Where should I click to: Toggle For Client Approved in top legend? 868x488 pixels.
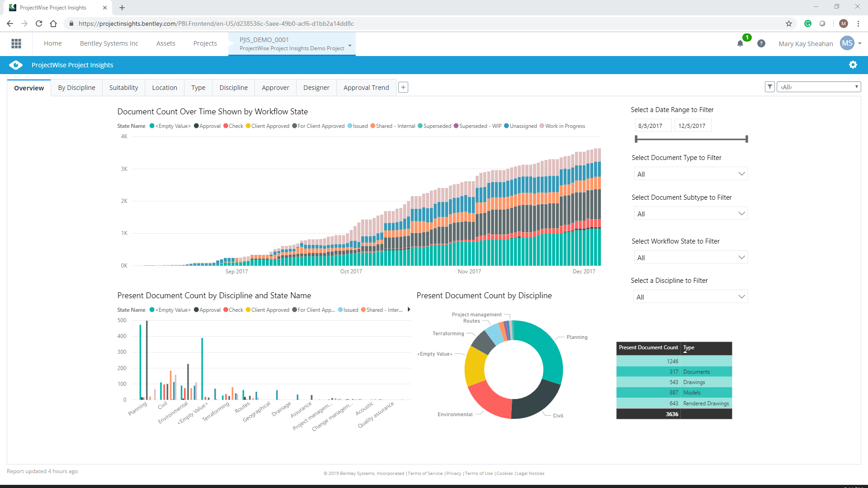coord(318,126)
